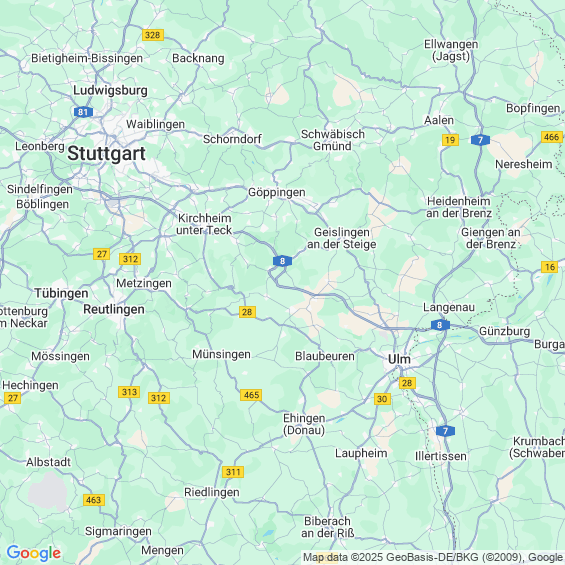Click the Schwäbisch Gmünd town label
565x565 pixels.
[x=333, y=140]
